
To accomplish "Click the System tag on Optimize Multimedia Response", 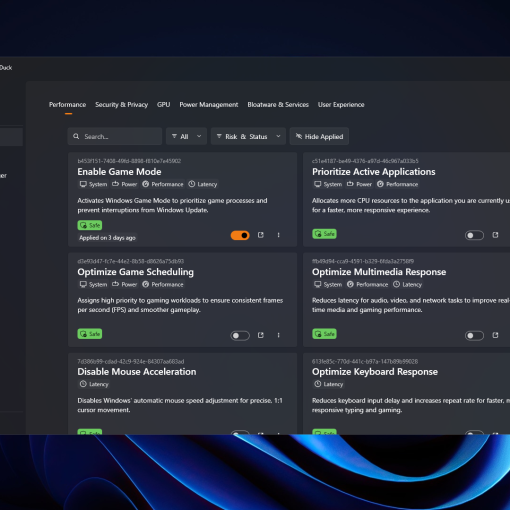I will point(328,284).
